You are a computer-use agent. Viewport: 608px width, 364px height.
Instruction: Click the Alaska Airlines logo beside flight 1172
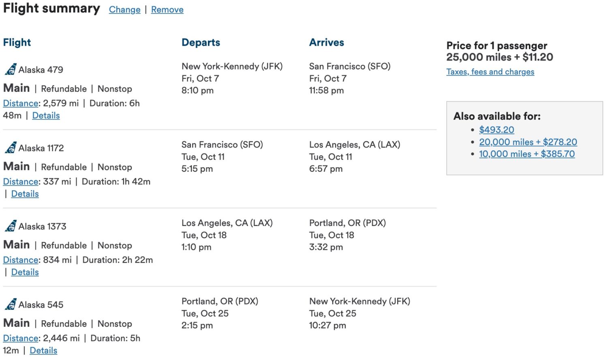pos(10,147)
